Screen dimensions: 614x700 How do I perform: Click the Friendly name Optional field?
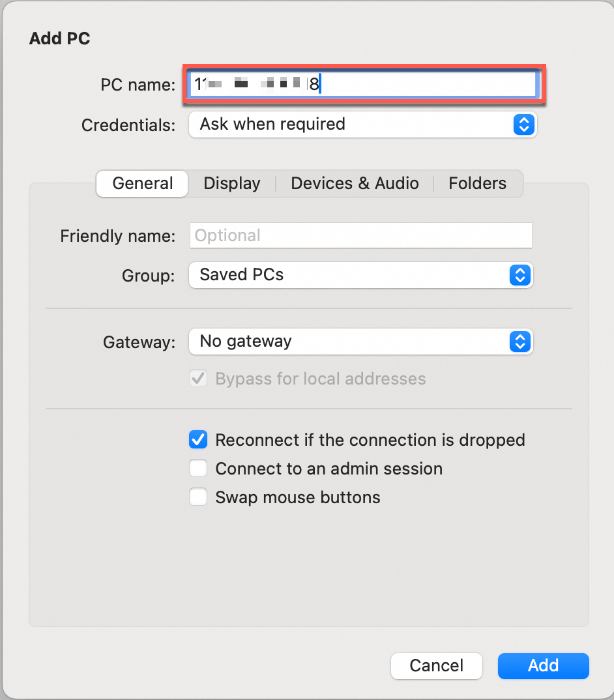(x=360, y=236)
